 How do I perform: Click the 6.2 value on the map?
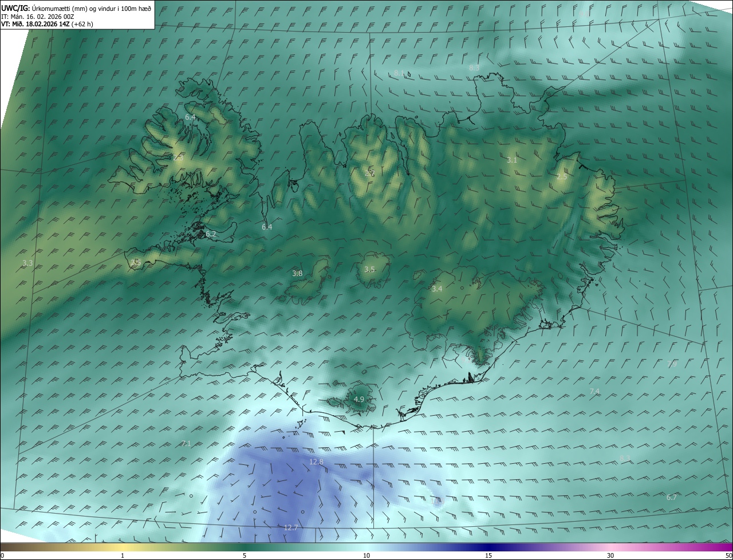(x=211, y=234)
